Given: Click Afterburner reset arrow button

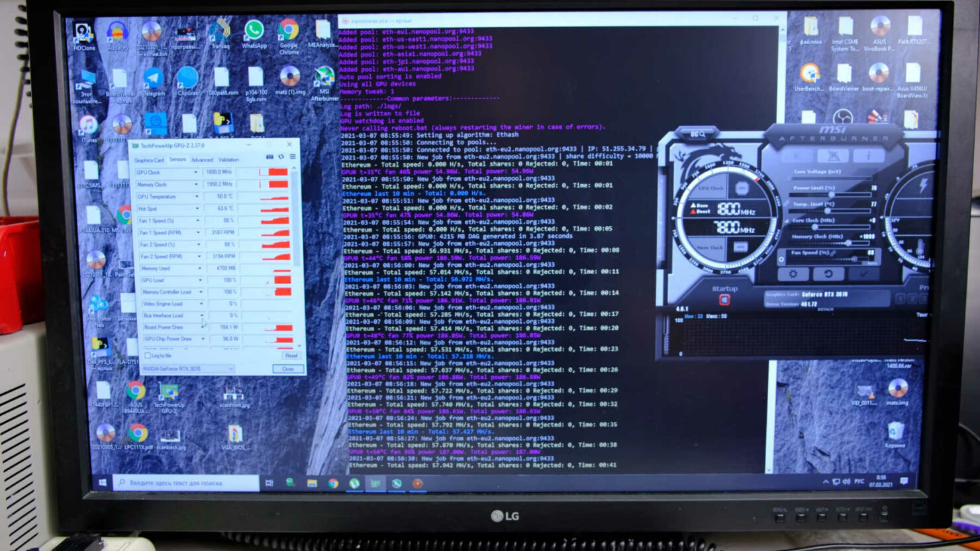Looking at the screenshot, I should tap(828, 274).
